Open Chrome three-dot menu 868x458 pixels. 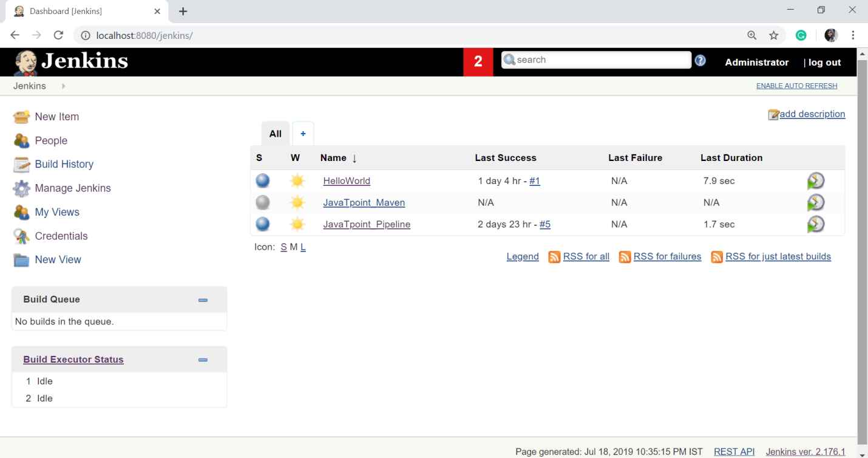[x=853, y=35]
